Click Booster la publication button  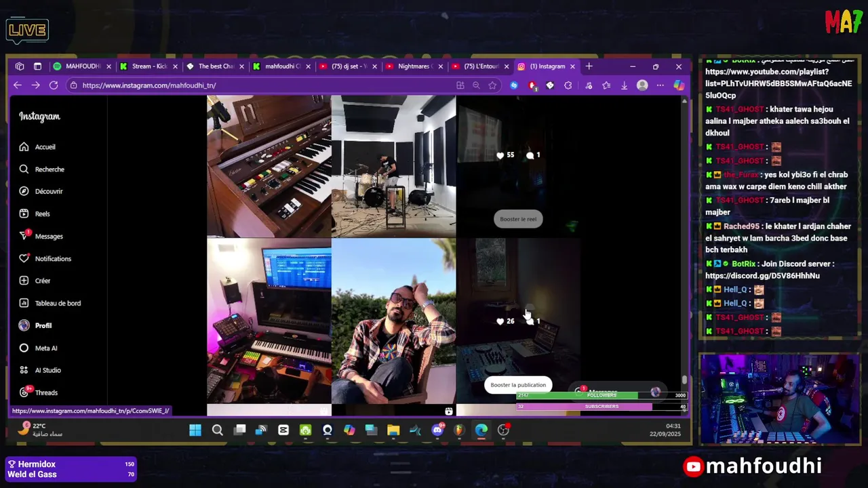click(518, 385)
